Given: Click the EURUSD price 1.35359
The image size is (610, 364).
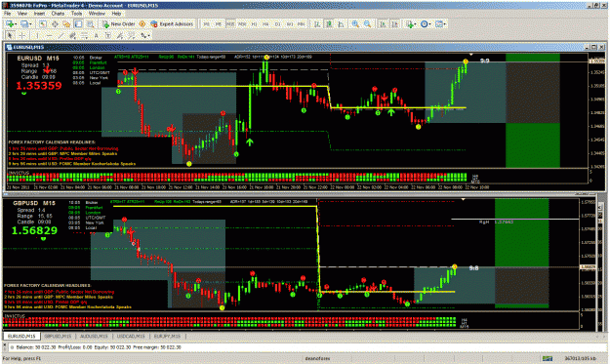Looking at the screenshot, I should tap(39, 86).
